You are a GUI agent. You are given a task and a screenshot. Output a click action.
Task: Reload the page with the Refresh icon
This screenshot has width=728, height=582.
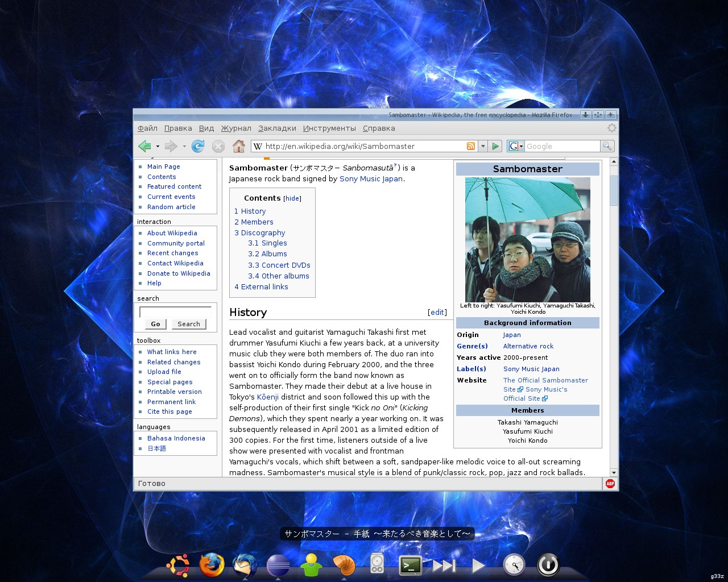click(x=198, y=146)
